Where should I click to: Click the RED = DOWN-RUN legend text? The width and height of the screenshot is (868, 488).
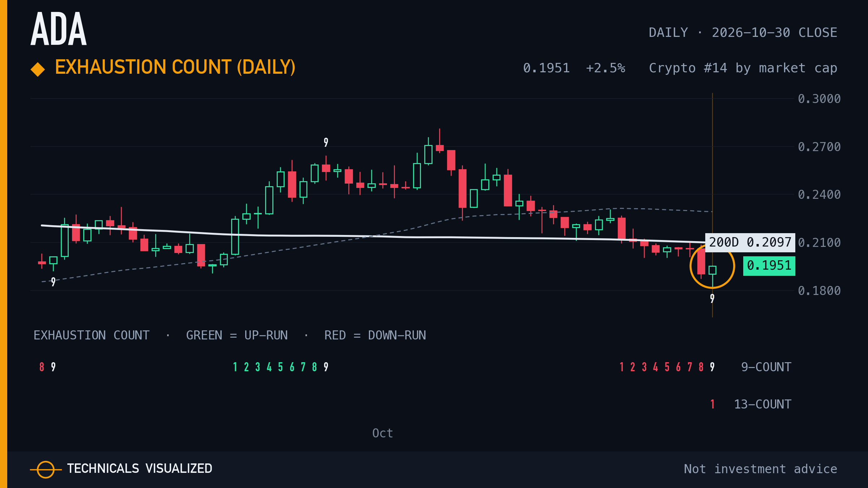click(x=375, y=335)
